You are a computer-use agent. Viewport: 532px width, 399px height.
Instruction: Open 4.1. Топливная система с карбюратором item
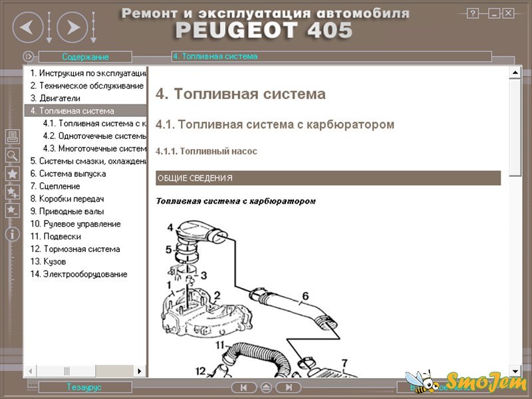coord(94,123)
